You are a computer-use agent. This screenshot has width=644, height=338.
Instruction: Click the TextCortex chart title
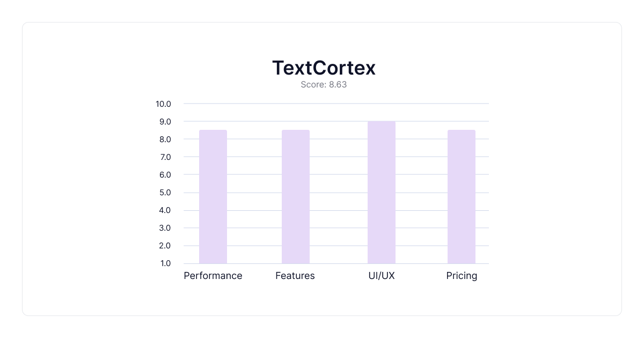tap(324, 68)
